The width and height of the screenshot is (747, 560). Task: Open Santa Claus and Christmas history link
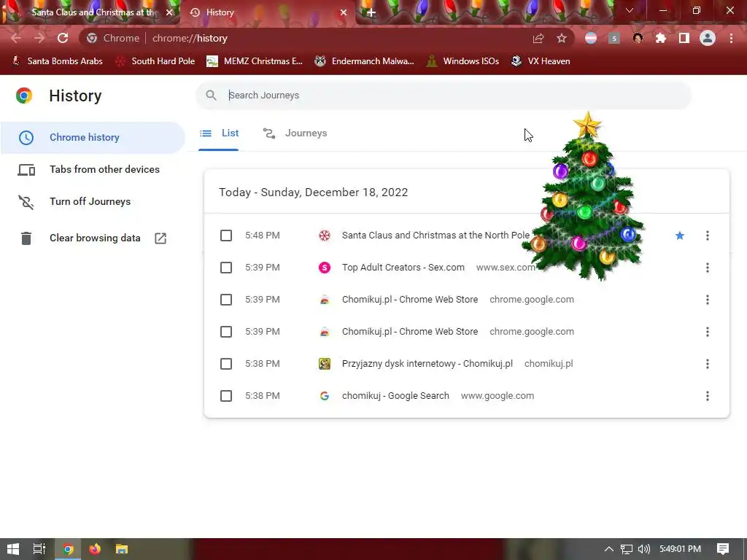[436, 236]
